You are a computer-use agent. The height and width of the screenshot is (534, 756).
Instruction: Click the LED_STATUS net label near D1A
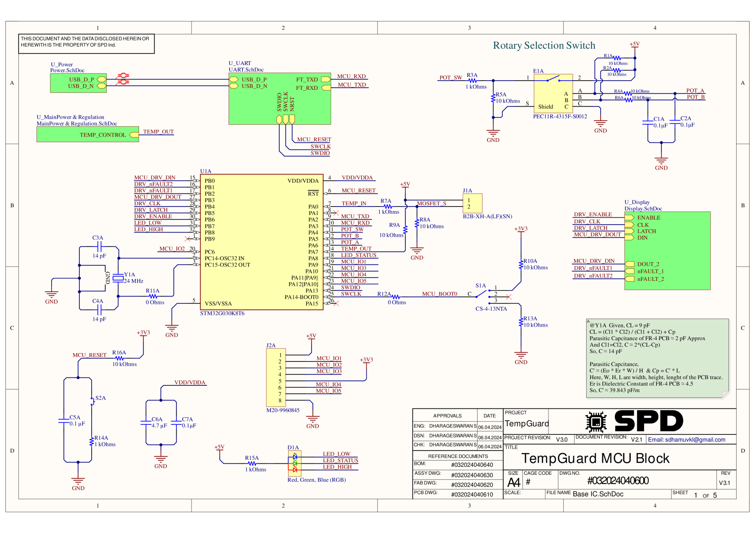(x=340, y=461)
